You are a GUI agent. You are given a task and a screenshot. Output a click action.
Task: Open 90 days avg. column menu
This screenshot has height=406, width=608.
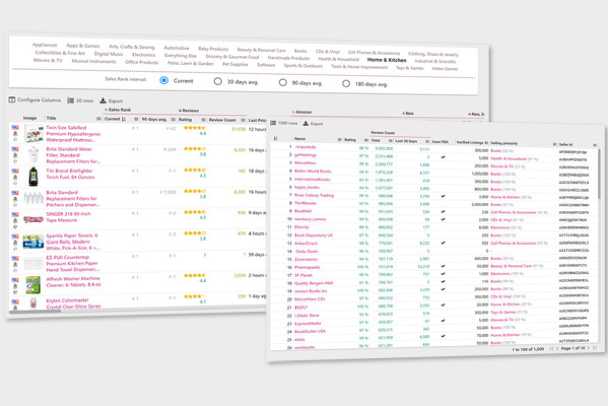(173, 119)
